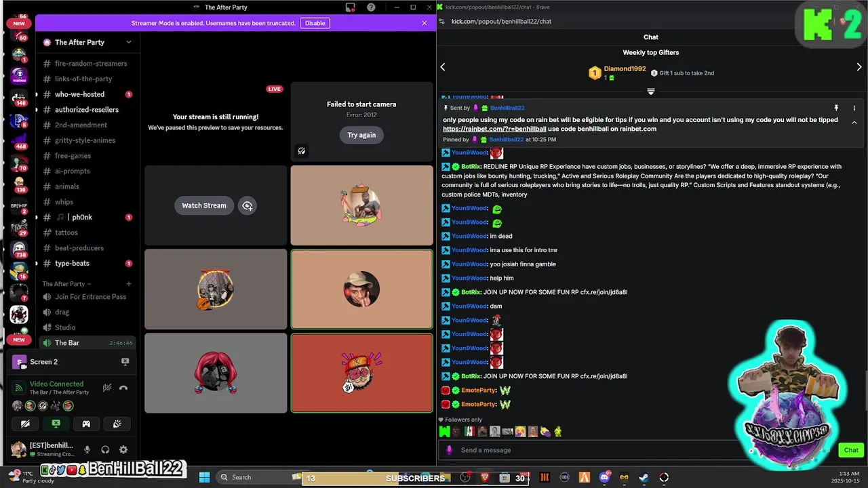Disable Streamer Mode in banner
The width and height of the screenshot is (868, 488).
point(315,23)
